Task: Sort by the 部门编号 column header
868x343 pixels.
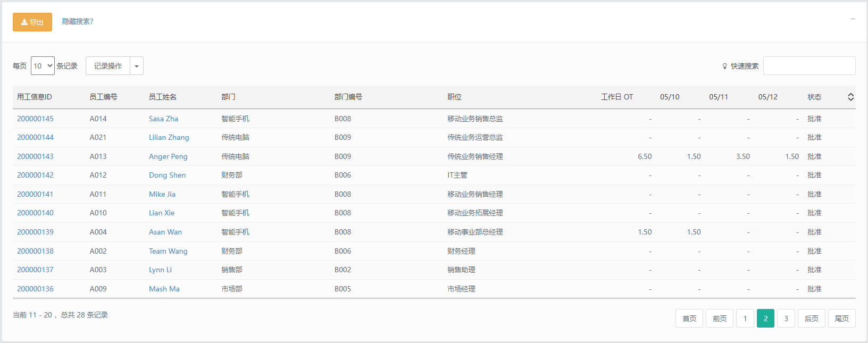Action: [348, 97]
